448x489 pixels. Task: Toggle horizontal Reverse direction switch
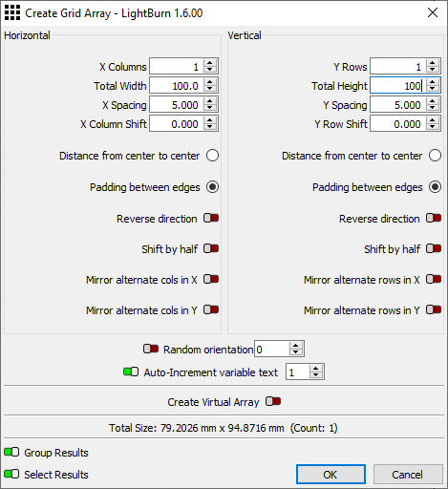click(211, 218)
